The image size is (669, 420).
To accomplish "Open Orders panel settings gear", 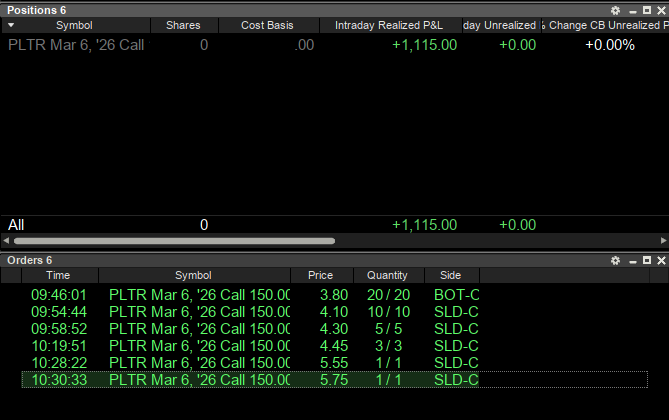I will [x=615, y=260].
